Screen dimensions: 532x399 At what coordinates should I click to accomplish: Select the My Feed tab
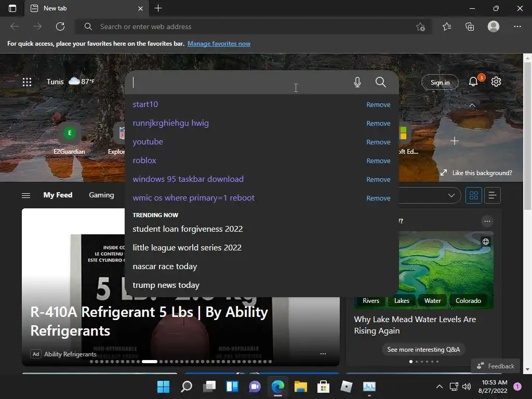58,195
